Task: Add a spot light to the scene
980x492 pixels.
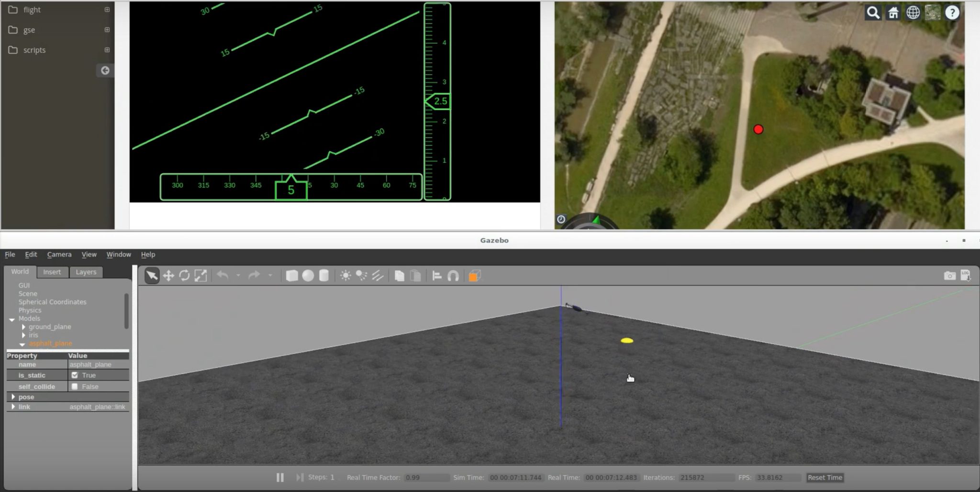Action: [360, 275]
